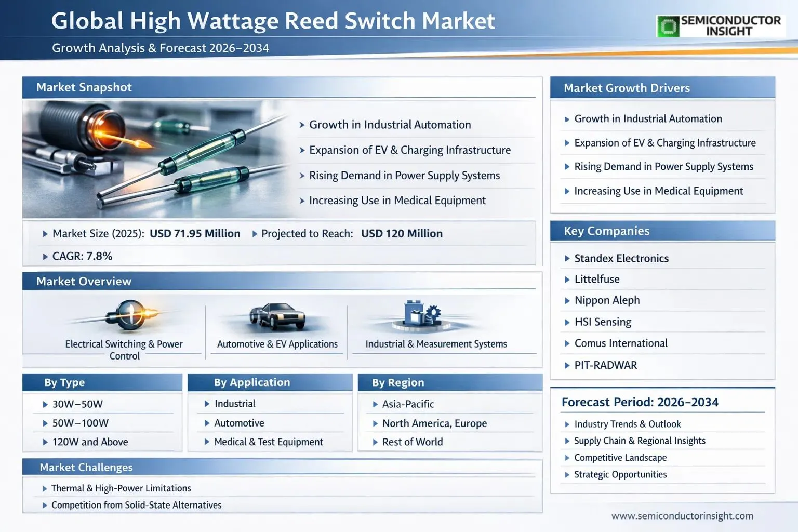Click 'Automotive & EV Applications' caption
This screenshot has width=798, height=532.
coord(277,344)
